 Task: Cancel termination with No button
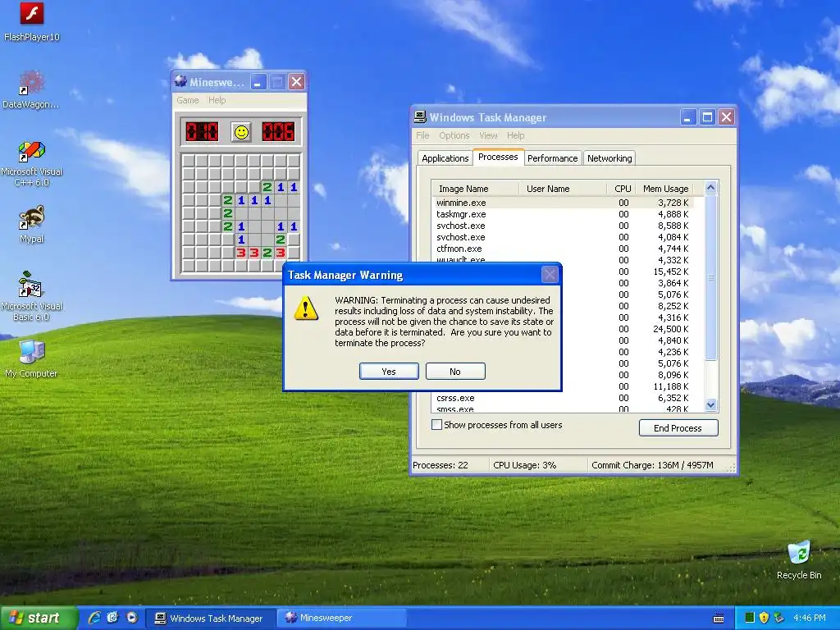tap(455, 372)
